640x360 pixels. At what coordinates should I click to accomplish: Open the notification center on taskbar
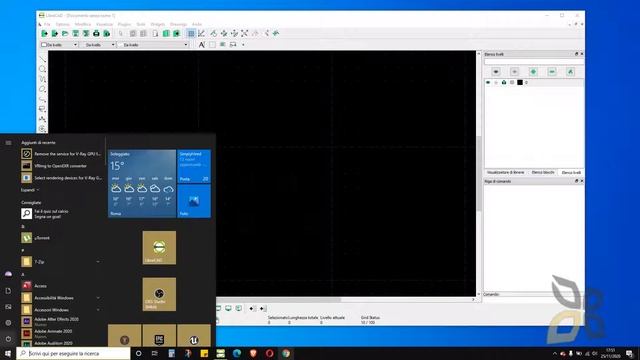(x=630, y=353)
